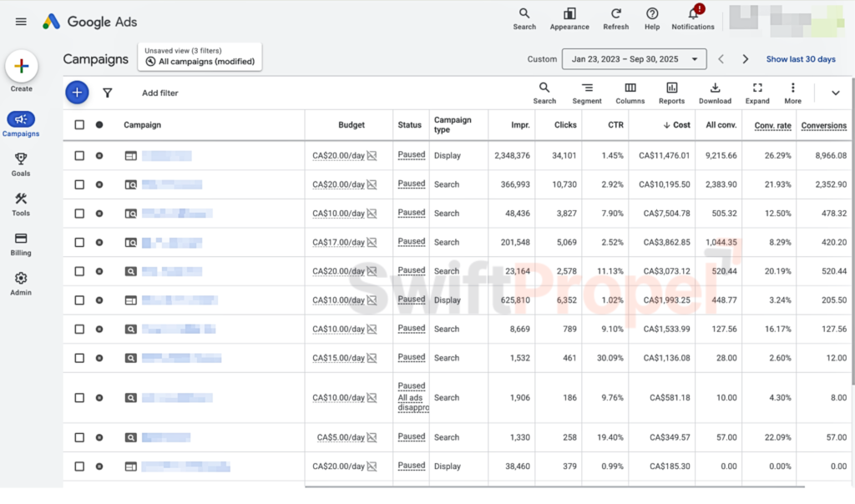855x504 pixels.
Task: Open Billing in left navigation
Action: point(21,244)
